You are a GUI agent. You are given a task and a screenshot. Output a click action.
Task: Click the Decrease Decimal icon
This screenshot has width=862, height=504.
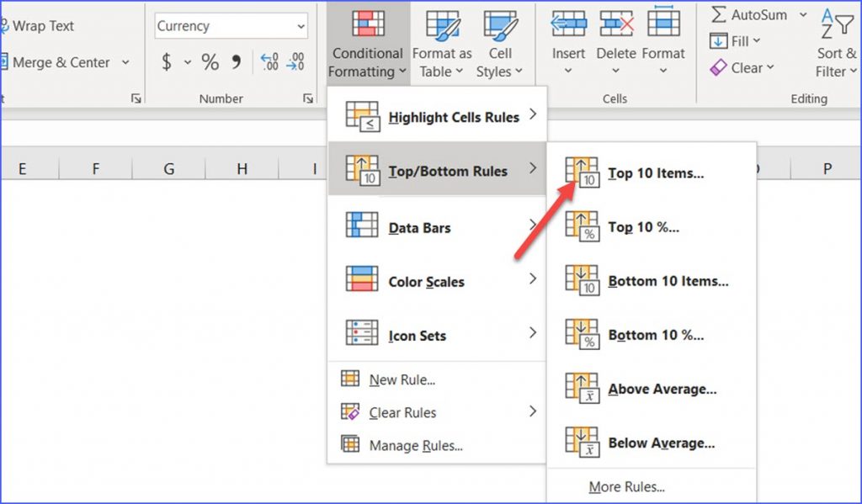[296, 61]
